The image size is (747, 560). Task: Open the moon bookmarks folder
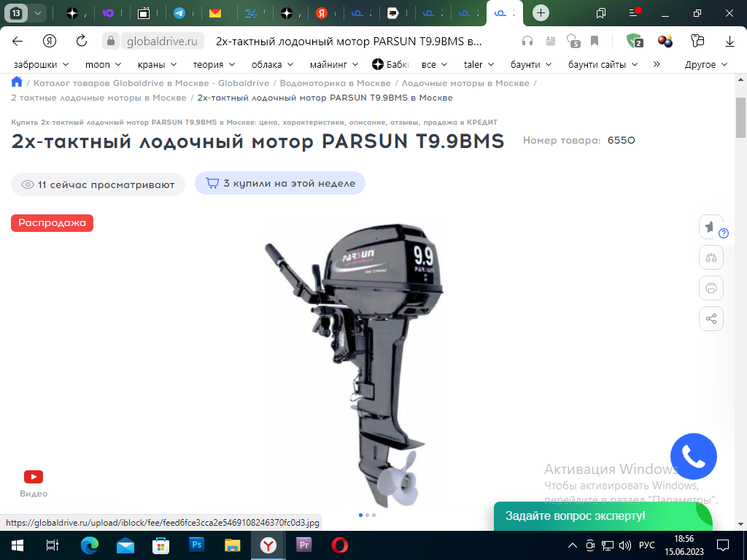click(x=103, y=64)
